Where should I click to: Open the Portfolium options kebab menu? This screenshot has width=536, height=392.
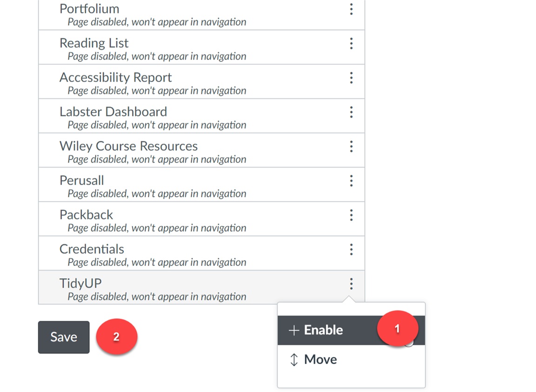[351, 9]
